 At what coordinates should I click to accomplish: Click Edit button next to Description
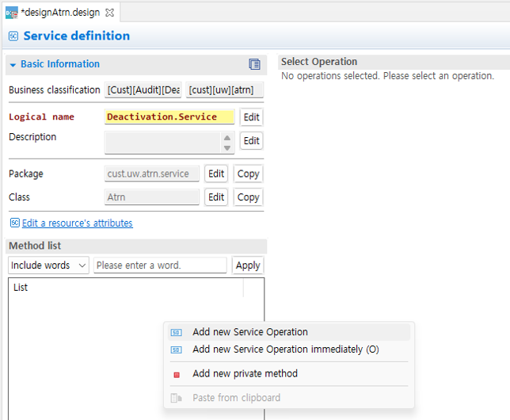(251, 141)
